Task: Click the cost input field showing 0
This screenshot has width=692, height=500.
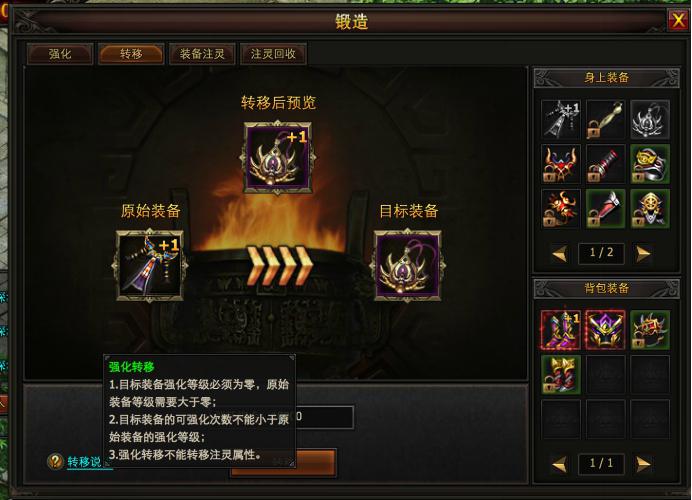Action: (324, 417)
